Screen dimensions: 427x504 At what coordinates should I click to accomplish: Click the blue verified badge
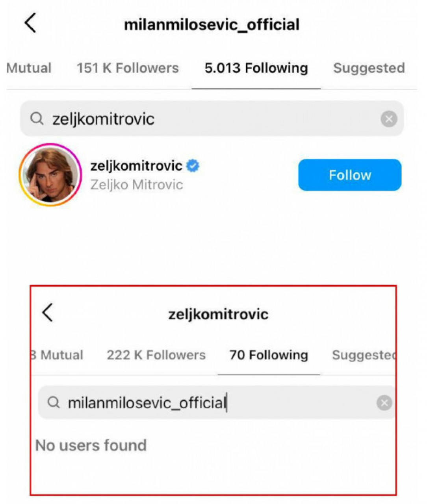pyautogui.click(x=193, y=166)
